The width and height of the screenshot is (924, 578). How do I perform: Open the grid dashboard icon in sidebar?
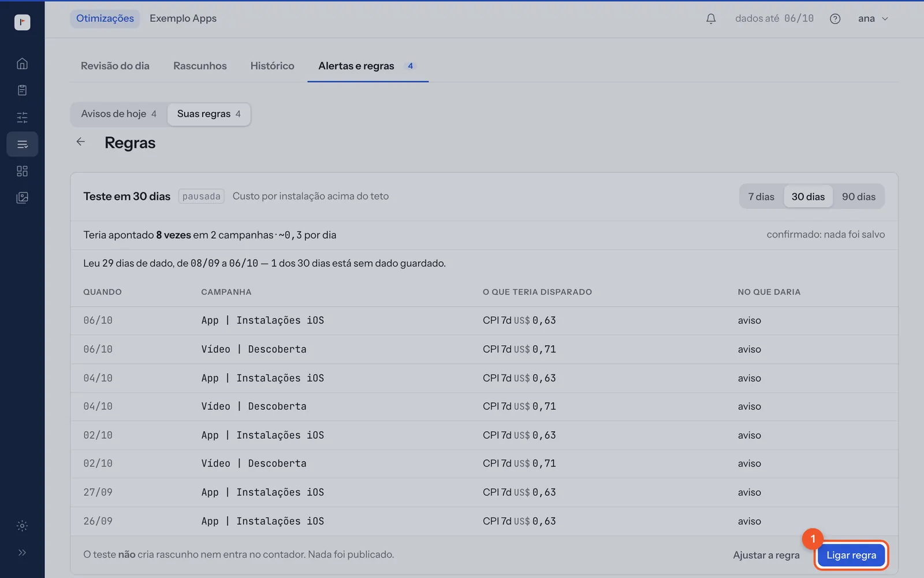click(x=22, y=171)
